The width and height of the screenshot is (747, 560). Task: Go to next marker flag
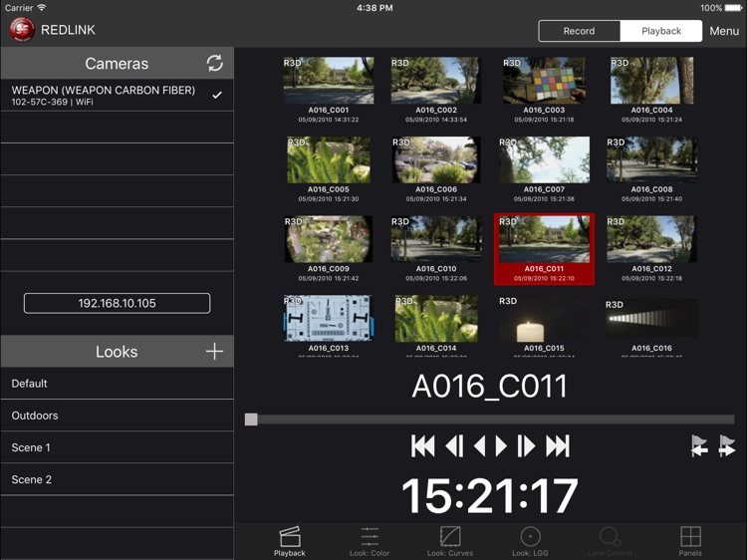pyautogui.click(x=727, y=446)
